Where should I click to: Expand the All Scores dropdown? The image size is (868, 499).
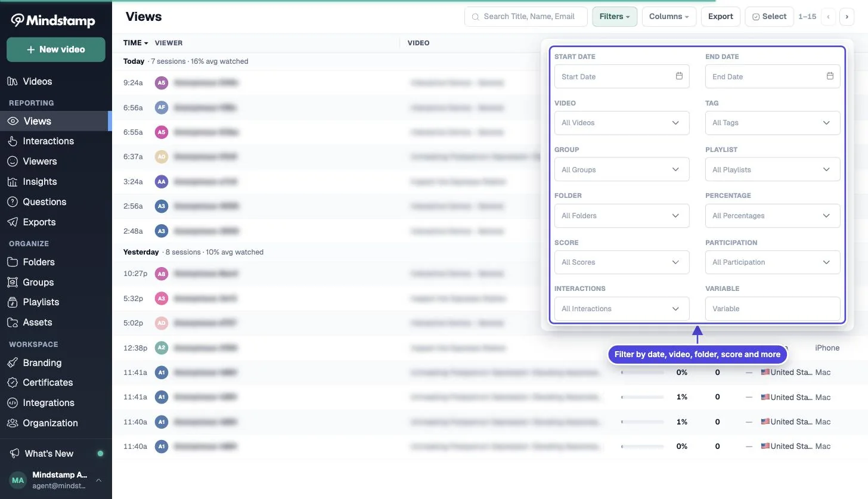point(622,262)
